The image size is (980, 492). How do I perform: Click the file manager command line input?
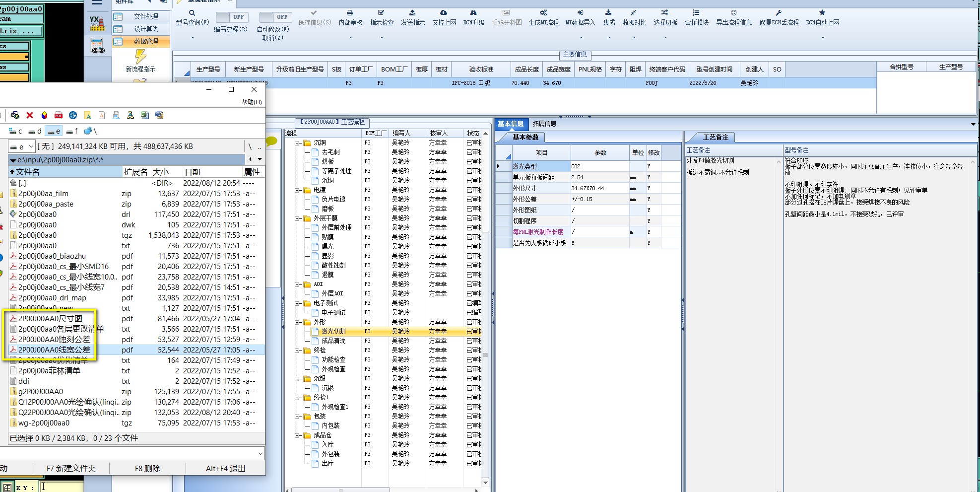[132, 453]
